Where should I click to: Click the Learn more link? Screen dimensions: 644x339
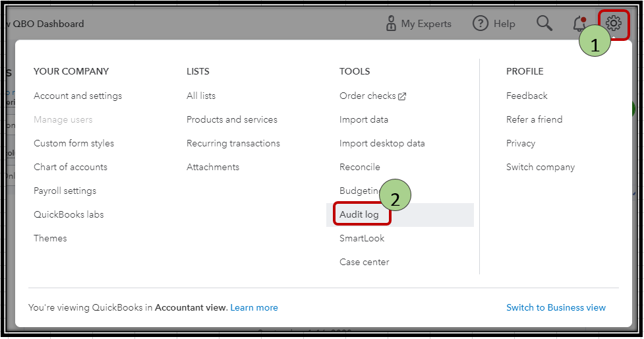(254, 307)
